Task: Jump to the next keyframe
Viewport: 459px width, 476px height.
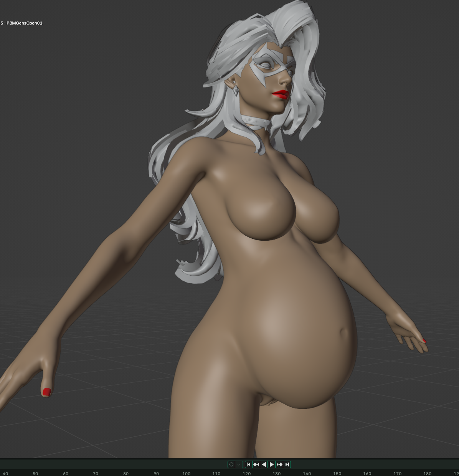Action: click(279, 464)
